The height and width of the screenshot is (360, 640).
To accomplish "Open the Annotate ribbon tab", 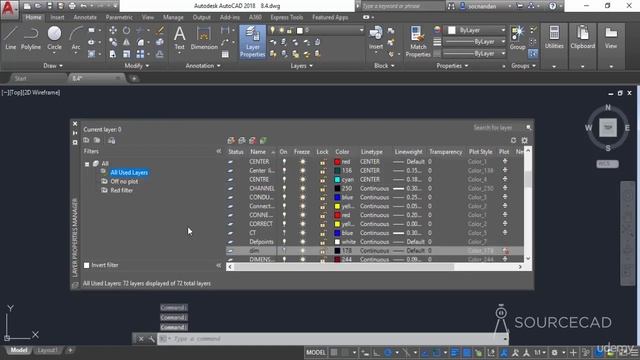I will coord(85,17).
